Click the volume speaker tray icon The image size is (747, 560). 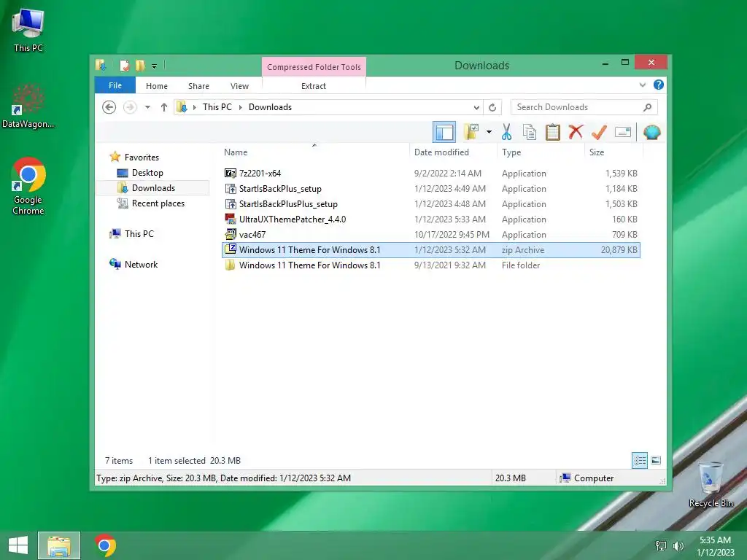coord(678,545)
